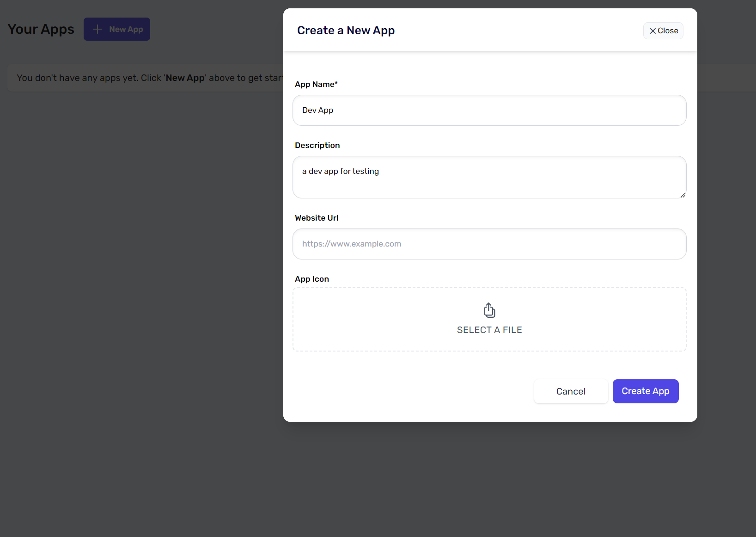Click the Create a New App title

pyautogui.click(x=346, y=31)
